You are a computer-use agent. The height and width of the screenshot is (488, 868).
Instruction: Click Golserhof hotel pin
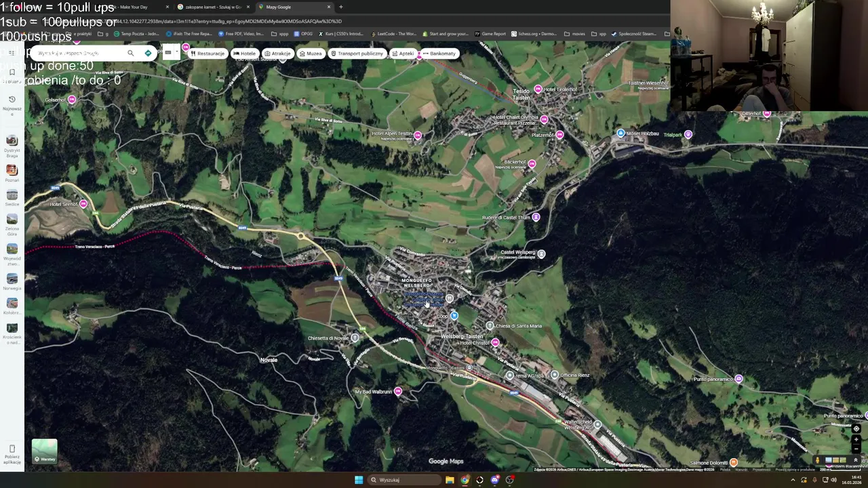pos(72,100)
